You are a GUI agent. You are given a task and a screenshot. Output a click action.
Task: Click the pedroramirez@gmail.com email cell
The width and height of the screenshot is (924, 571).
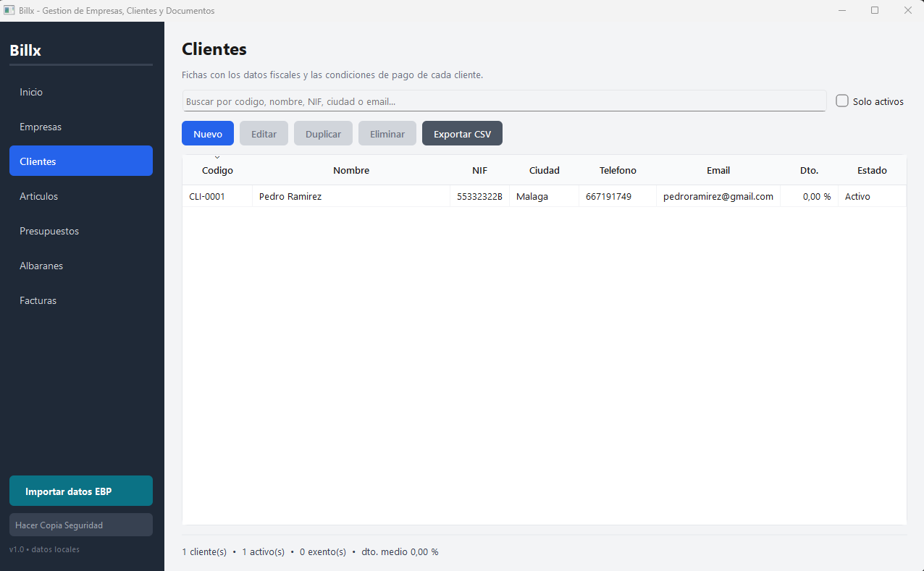(x=718, y=196)
